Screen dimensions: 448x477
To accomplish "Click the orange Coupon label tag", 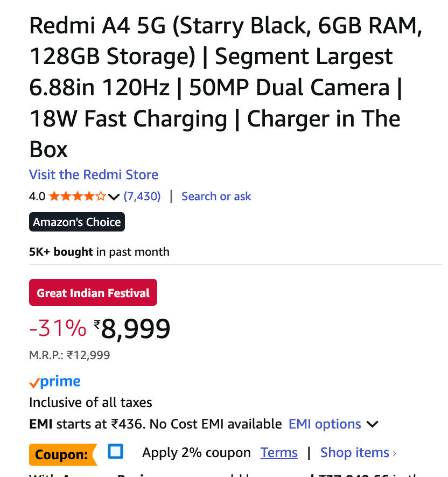I will click(62, 454).
